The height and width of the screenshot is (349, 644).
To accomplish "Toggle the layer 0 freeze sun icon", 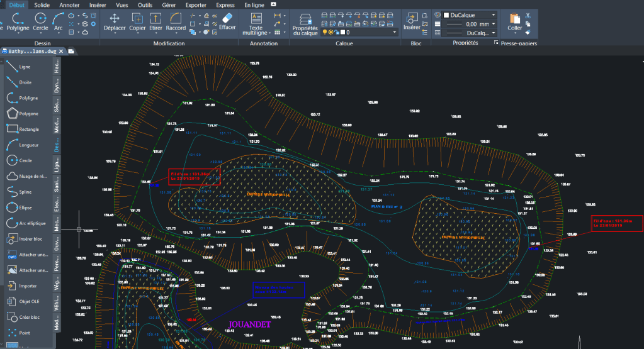I will point(332,32).
